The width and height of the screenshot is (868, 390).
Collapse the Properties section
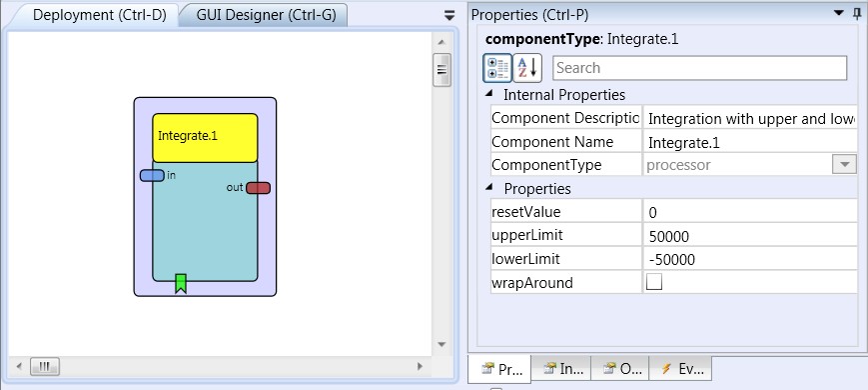coord(489,188)
